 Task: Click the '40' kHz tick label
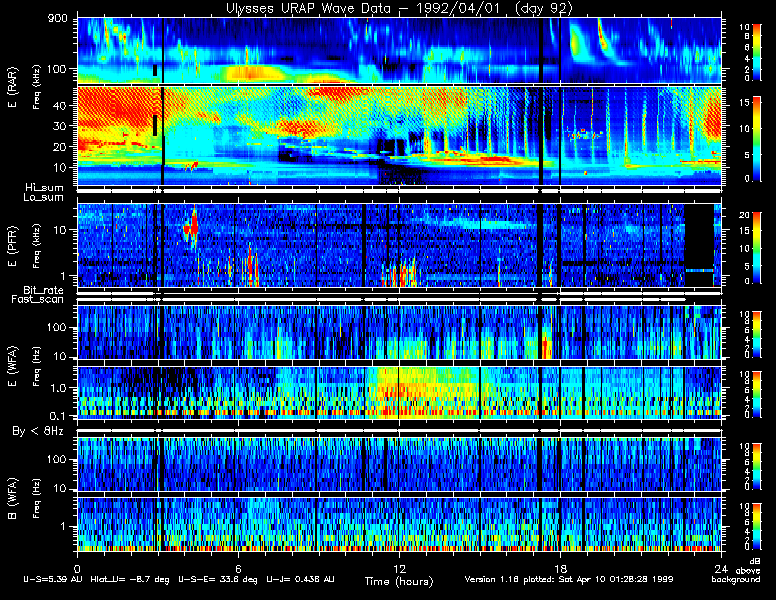[59, 105]
